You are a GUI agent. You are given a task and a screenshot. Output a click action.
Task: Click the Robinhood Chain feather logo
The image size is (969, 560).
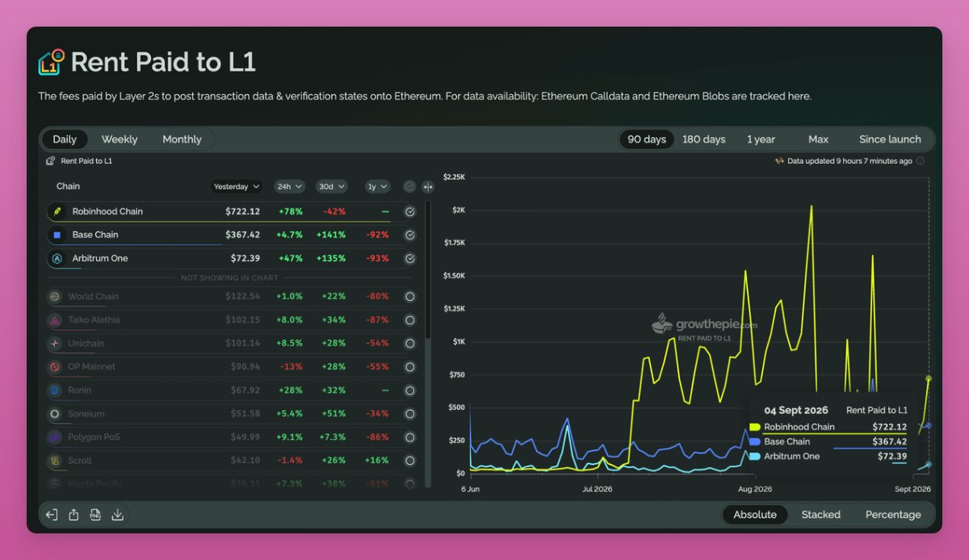[57, 211]
